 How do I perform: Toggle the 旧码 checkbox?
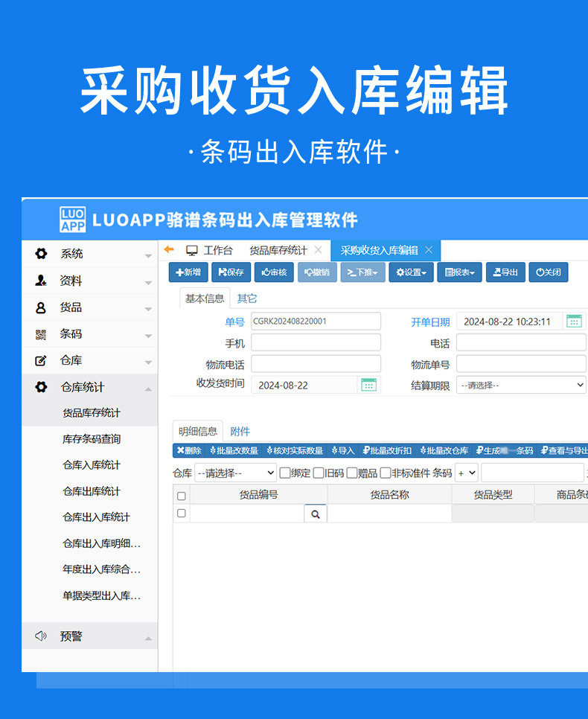319,473
